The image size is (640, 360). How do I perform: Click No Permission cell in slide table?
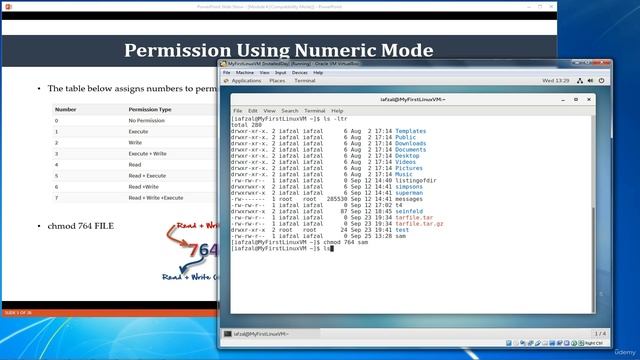pyautogui.click(x=146, y=120)
